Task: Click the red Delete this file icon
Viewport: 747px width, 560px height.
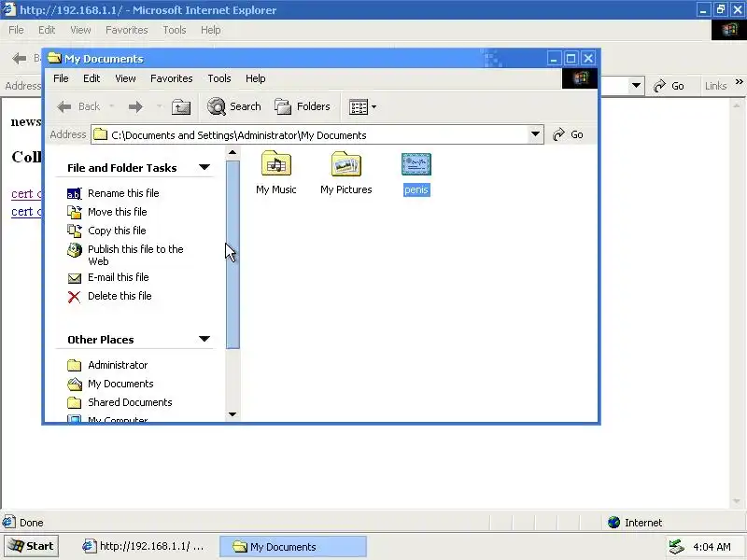Action: tap(74, 297)
